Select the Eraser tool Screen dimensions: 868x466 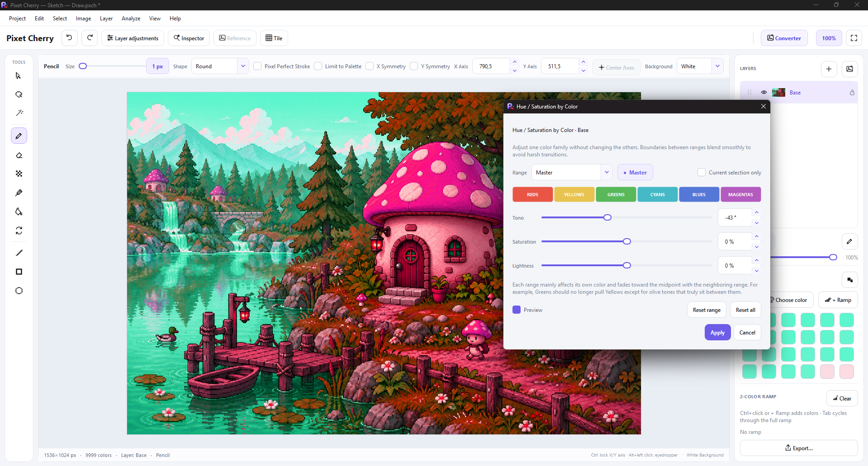coord(19,155)
